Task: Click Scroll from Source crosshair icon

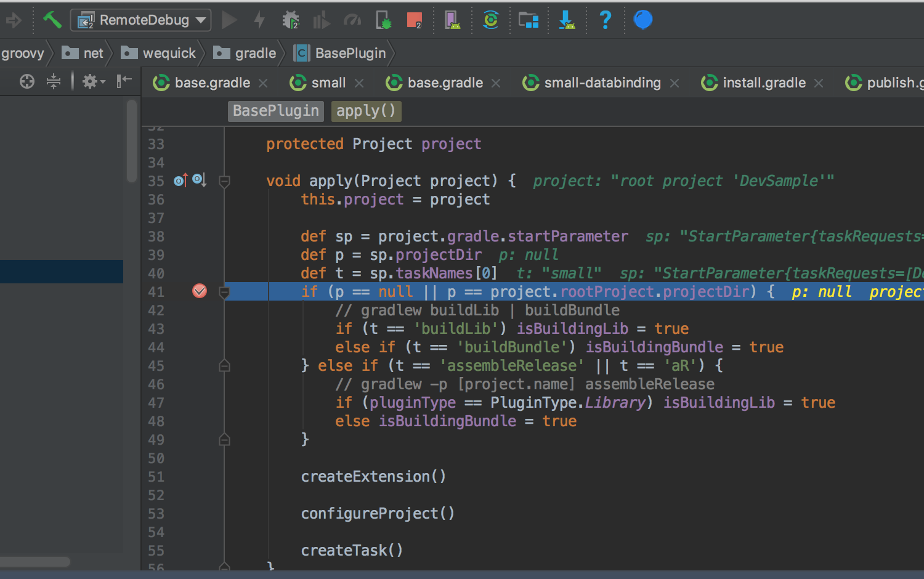Action: coord(27,81)
